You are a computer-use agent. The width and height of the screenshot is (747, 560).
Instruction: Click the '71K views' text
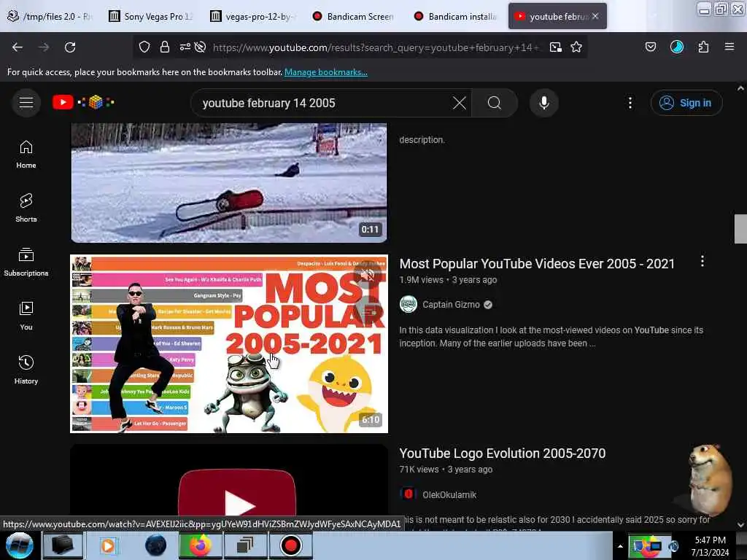419,470
